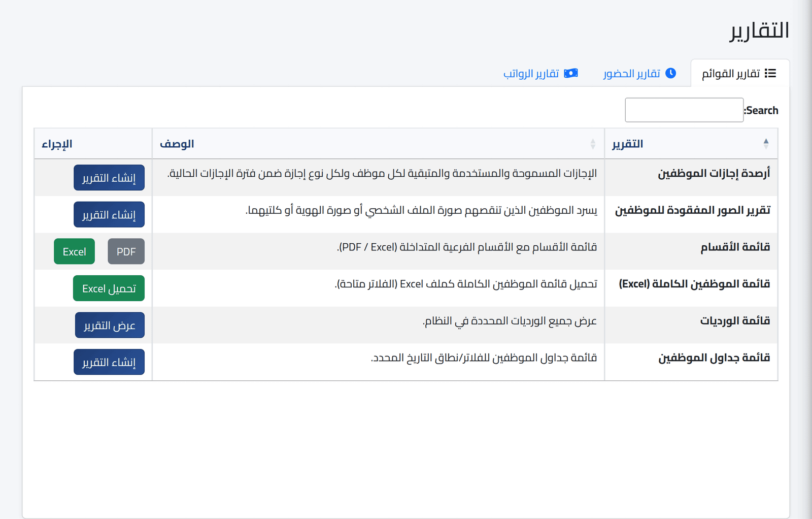Screen dimensions: 812x519
Task: Click the أرصدة إجازات الموظفين report name
Action: 714,173
